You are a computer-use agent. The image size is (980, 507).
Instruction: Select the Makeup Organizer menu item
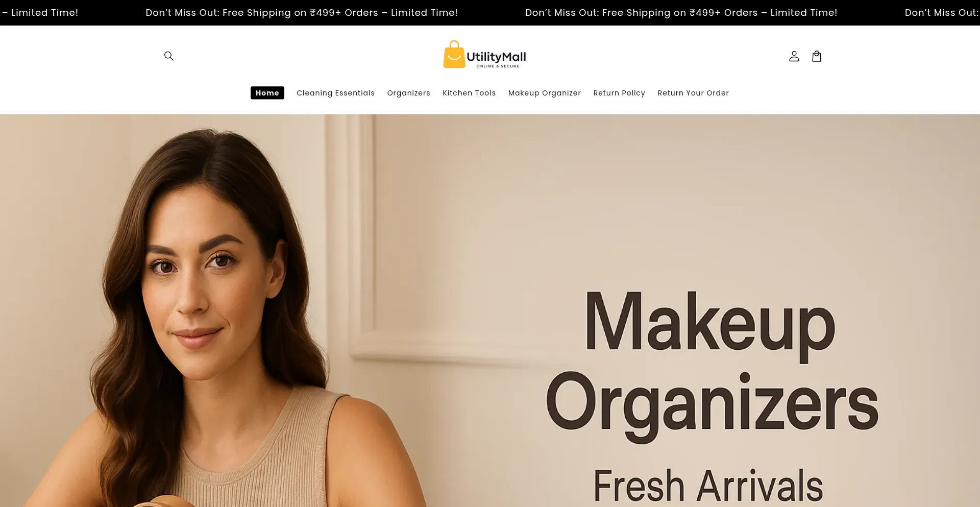545,93
